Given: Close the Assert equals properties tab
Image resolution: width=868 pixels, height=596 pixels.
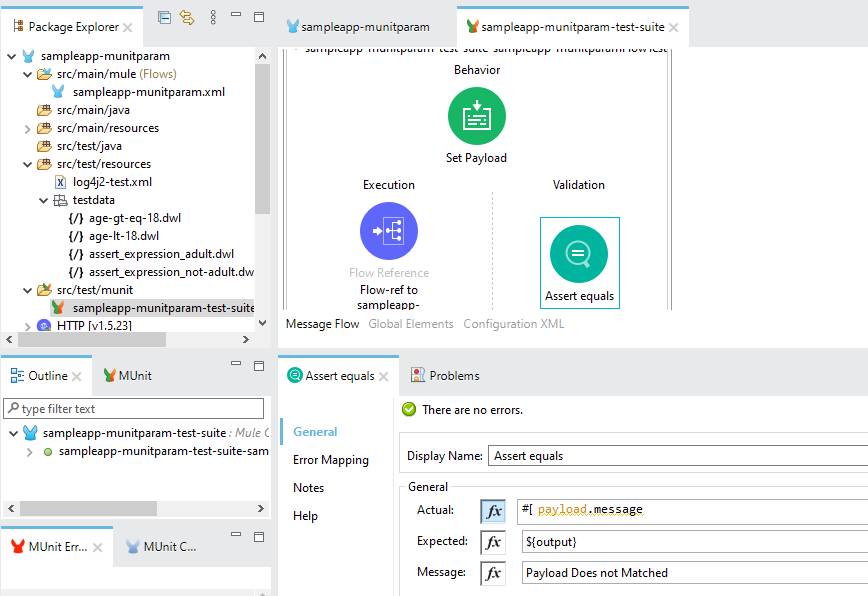Looking at the screenshot, I should (384, 376).
